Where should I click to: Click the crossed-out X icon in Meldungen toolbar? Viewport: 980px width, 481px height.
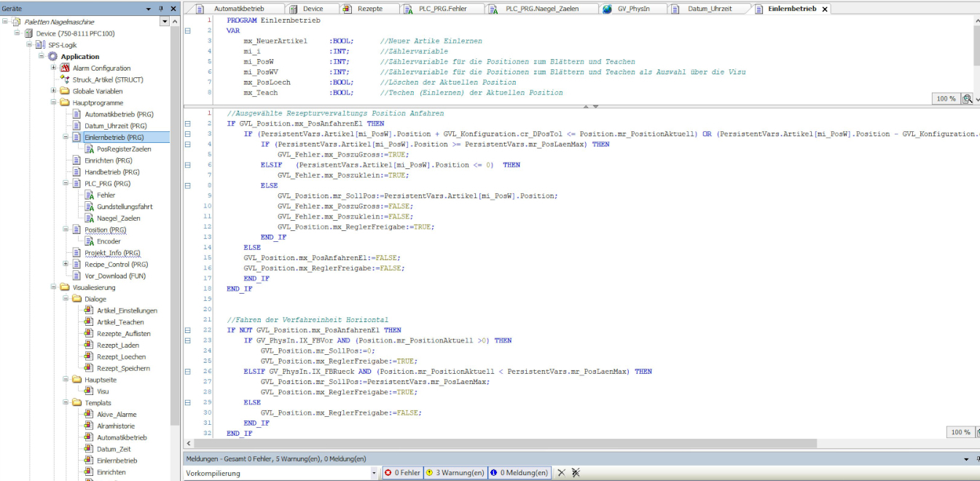coord(576,473)
